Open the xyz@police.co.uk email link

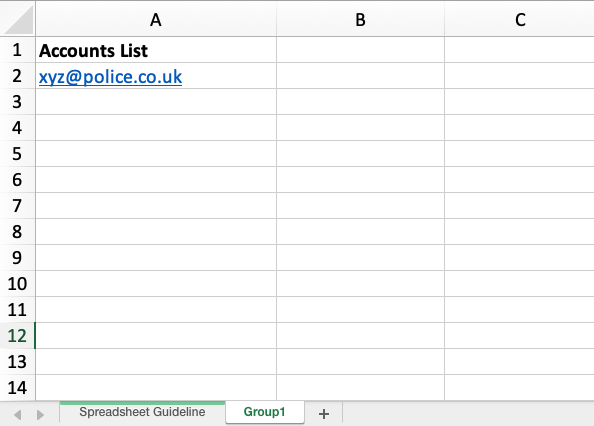pyautogui.click(x=110, y=77)
